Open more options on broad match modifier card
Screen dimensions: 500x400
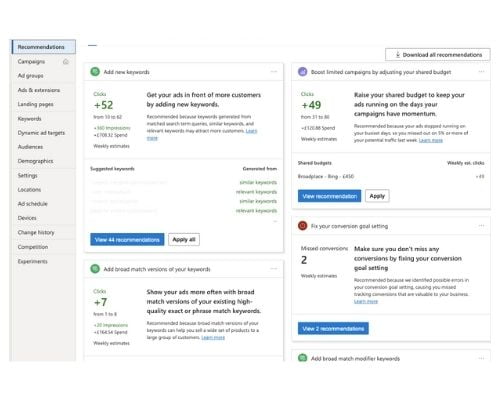[x=481, y=358]
